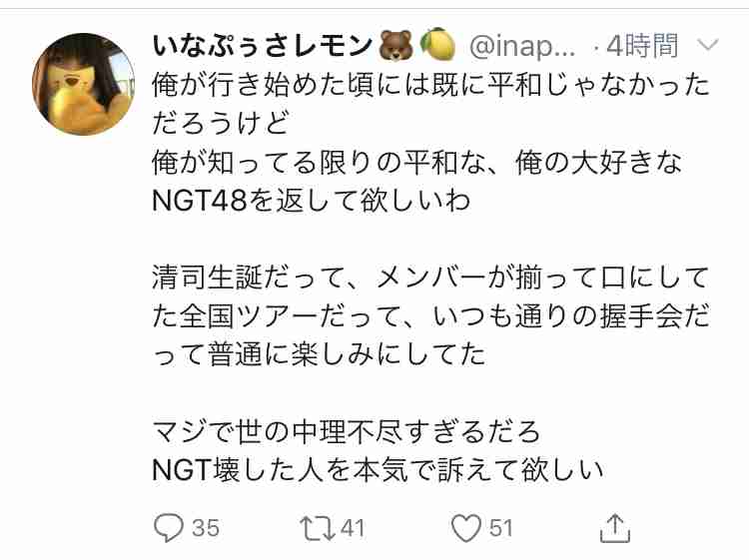This screenshot has height=560, width=749.
Task: Open the share upload-arrow icon
Action: [x=615, y=528]
